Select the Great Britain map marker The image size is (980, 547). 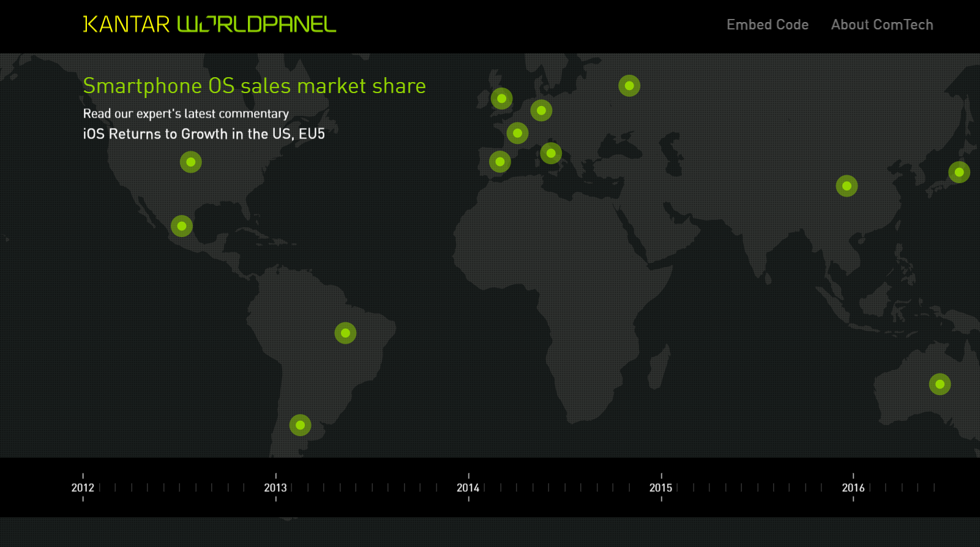(x=501, y=99)
